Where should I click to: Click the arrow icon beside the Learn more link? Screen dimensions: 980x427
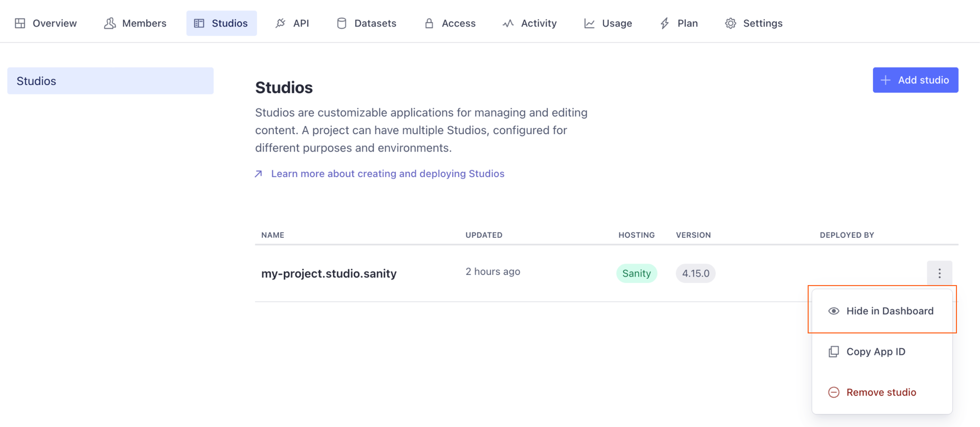(259, 174)
